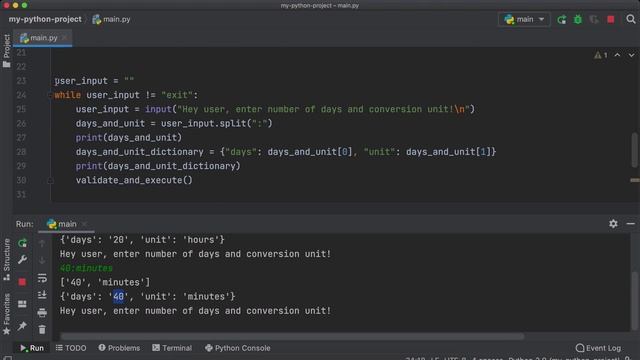
Task: Stop the running process from top toolbar
Action: click(611, 19)
